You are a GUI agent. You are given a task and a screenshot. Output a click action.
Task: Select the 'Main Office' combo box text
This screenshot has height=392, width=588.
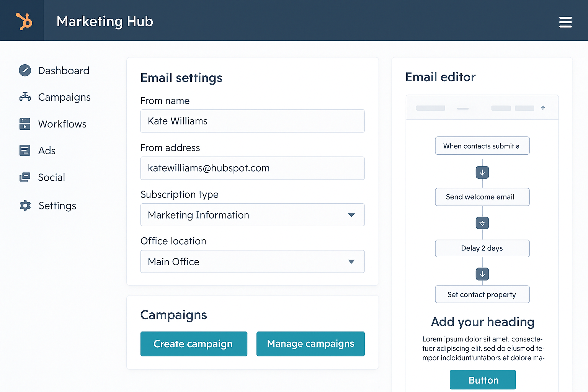(x=173, y=262)
